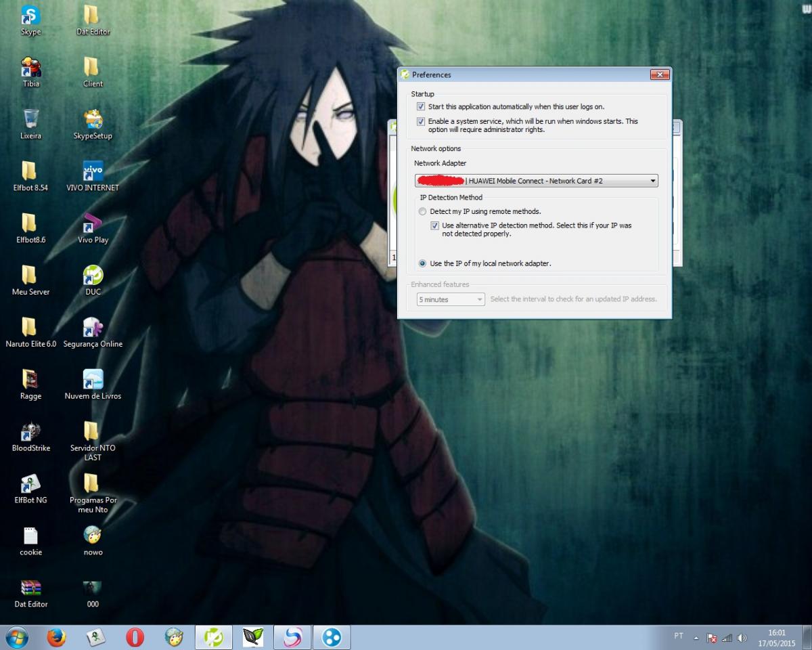Open the Skype desktop shortcut

(x=30, y=20)
